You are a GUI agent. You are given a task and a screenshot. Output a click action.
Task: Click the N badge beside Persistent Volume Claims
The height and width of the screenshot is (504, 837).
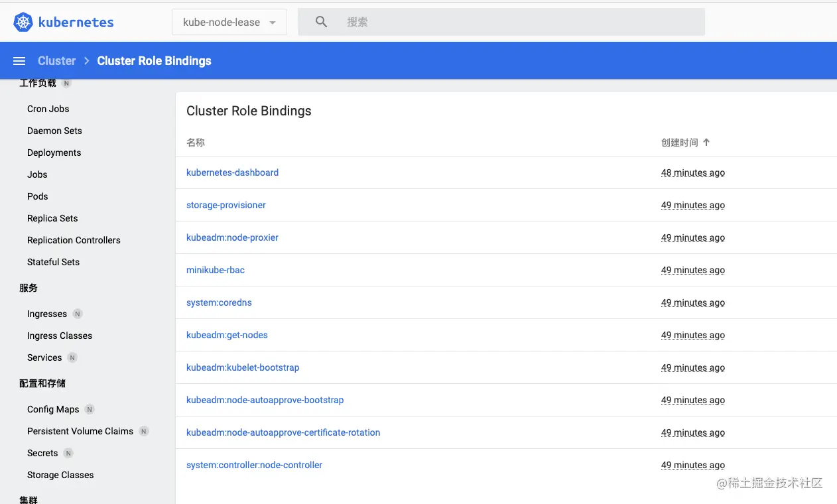(x=144, y=431)
